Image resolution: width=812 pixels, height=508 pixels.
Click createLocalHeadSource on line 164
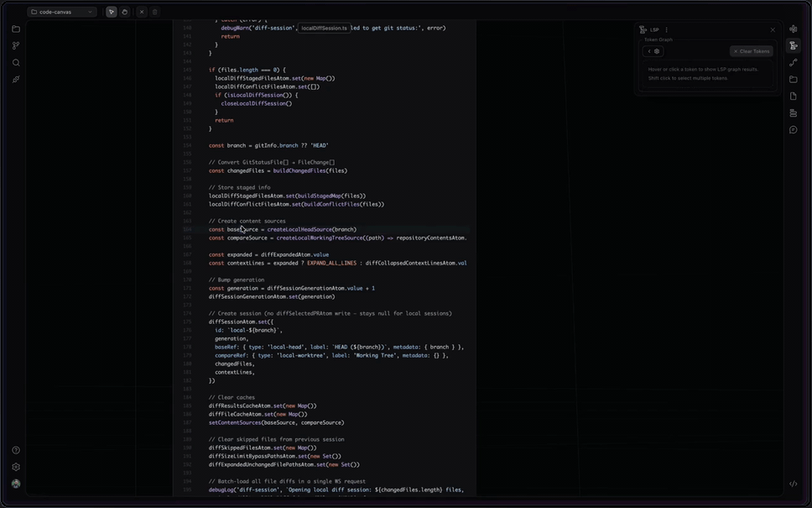(299, 229)
